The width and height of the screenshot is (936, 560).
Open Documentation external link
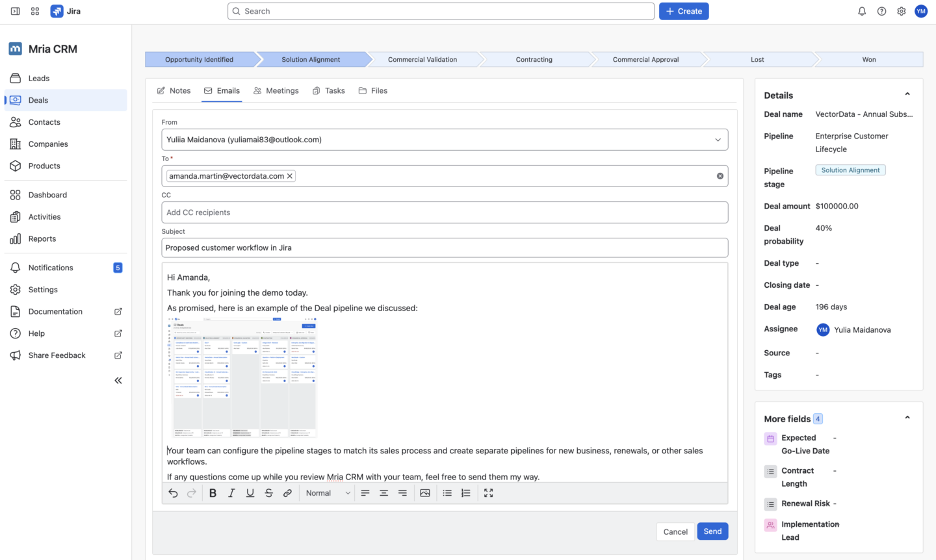(66, 312)
